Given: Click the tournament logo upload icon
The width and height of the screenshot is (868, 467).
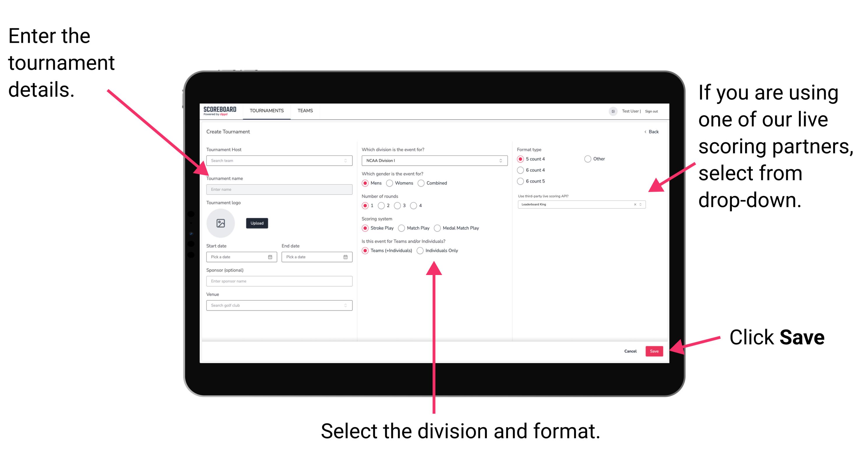Looking at the screenshot, I should [x=221, y=223].
